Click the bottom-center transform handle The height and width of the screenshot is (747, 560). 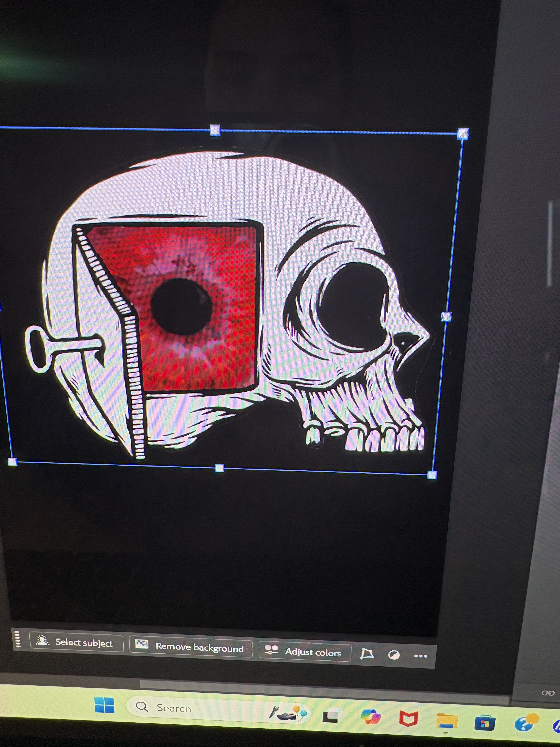(219, 468)
